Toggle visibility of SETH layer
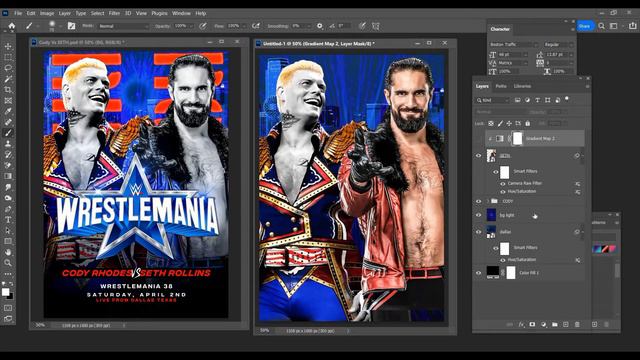Screen dimensions: 640x360 click(x=478, y=156)
